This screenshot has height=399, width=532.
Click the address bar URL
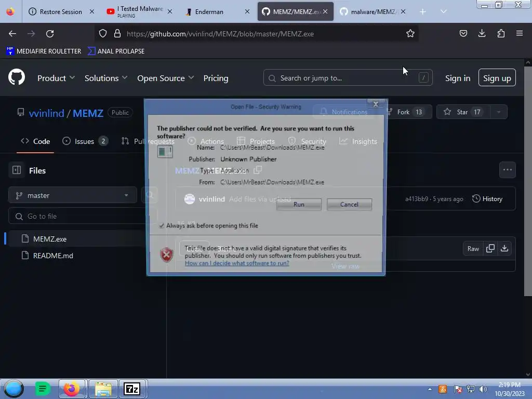220,34
